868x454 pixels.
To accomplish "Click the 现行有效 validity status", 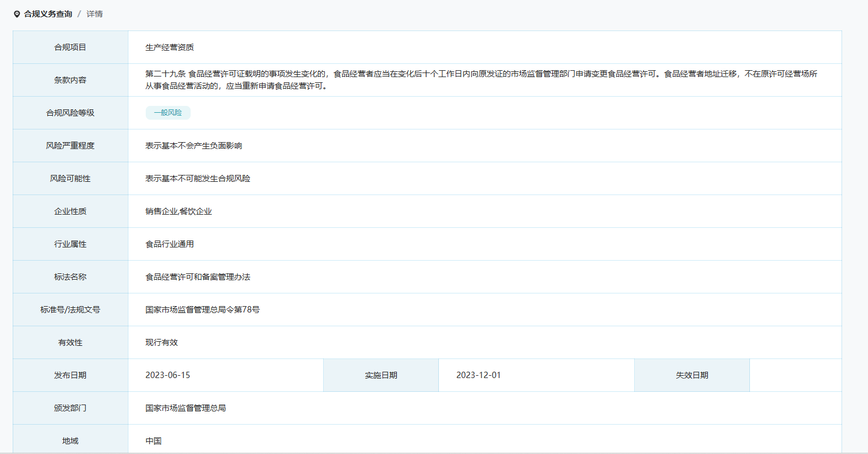I will click(x=161, y=342).
